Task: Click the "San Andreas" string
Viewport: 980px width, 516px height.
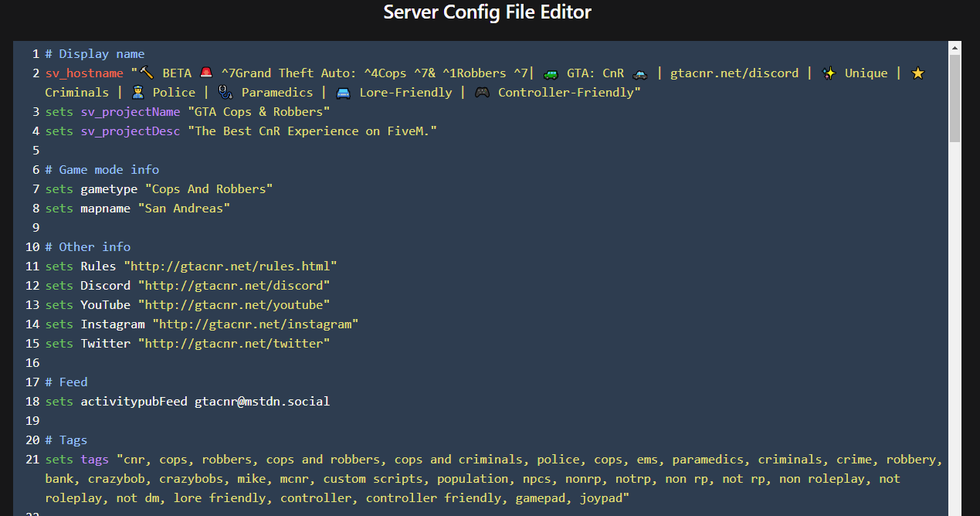Action: tap(184, 209)
